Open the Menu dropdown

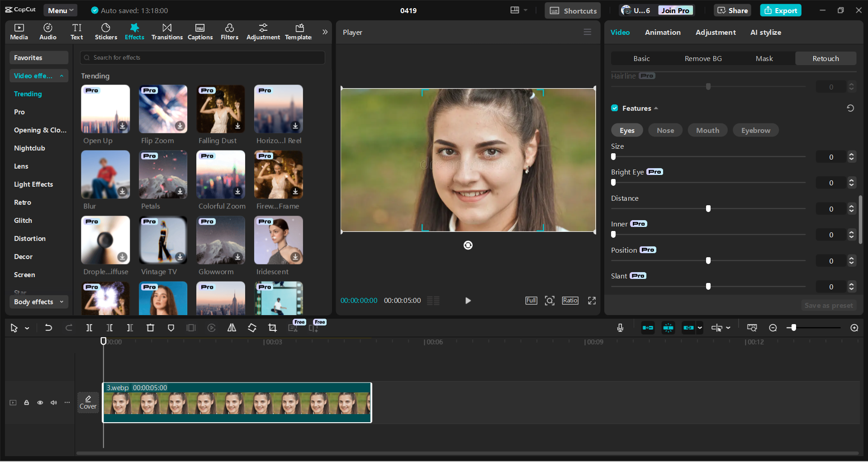(60, 10)
